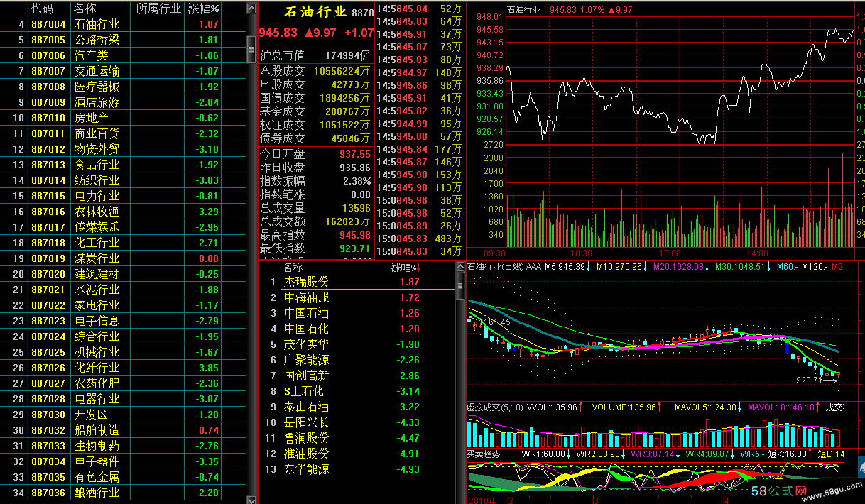Select 商业百货 industry row
This screenshot has width=865, height=504.
[123, 133]
